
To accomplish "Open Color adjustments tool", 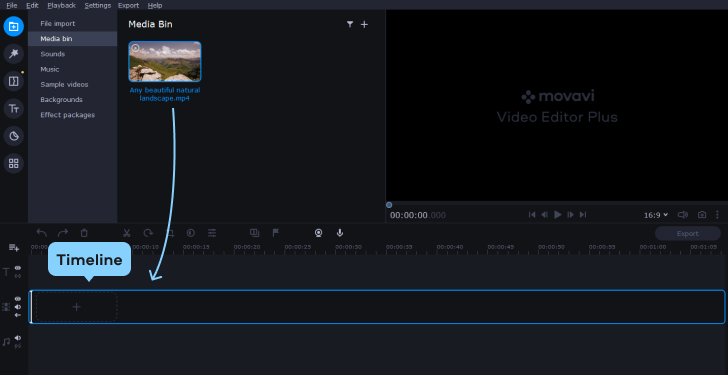I will coord(190,233).
